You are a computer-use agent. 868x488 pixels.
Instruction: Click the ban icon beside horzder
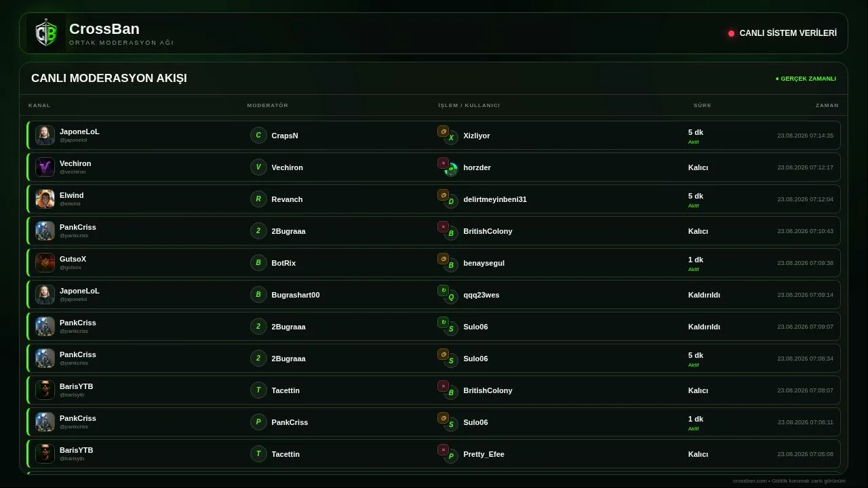click(443, 163)
